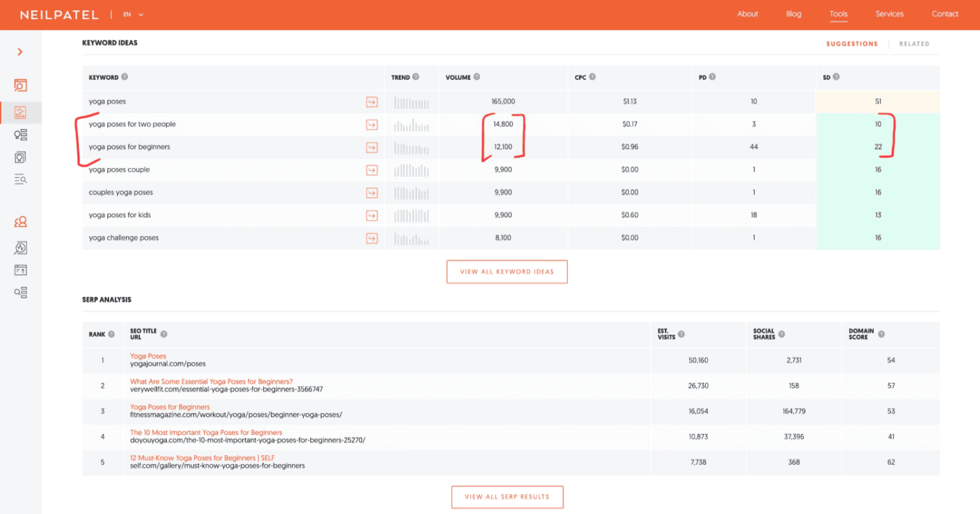Click the VIEW ALL SERP RESULTS button
Viewport: 980px width, 514px height.
tap(507, 496)
